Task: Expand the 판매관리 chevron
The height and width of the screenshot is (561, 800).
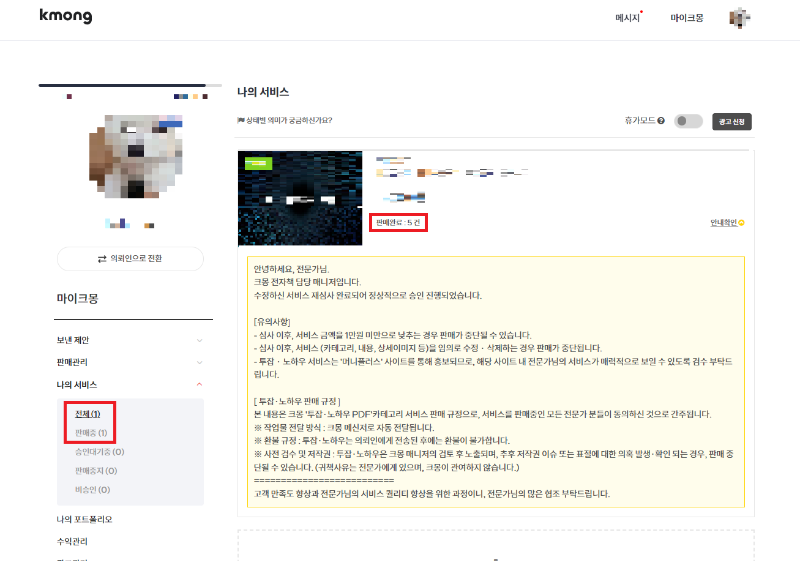Action: (x=199, y=362)
